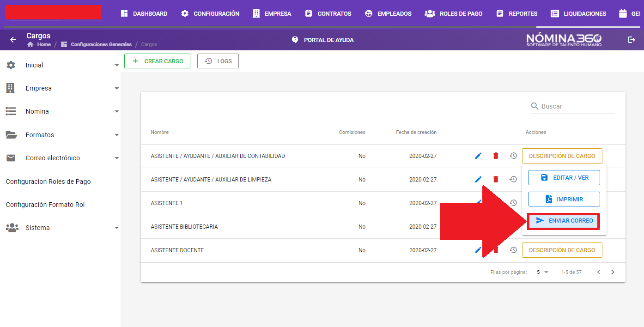Click the Cargos page title
The height and width of the screenshot is (327, 644).
(x=38, y=36)
